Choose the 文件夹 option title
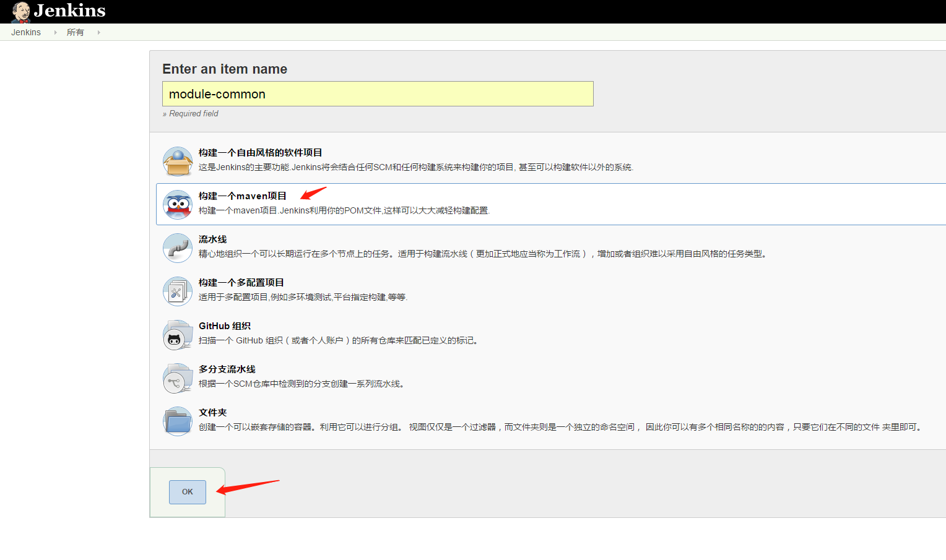Viewport: 946px width, 560px height. pyautogui.click(x=212, y=413)
